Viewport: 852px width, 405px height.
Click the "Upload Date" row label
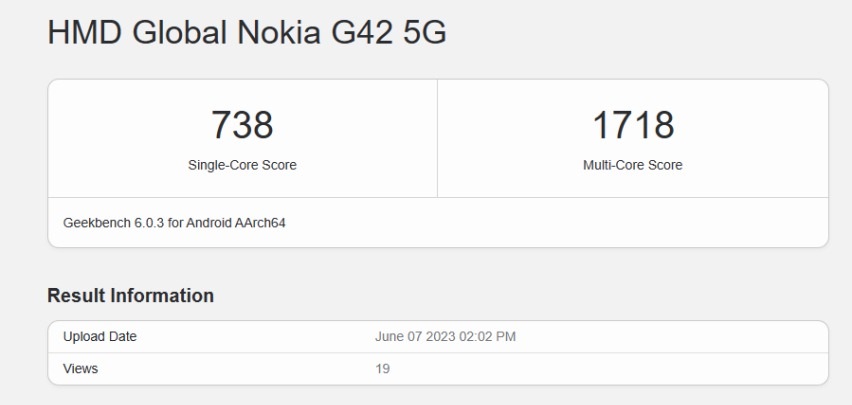click(x=99, y=337)
